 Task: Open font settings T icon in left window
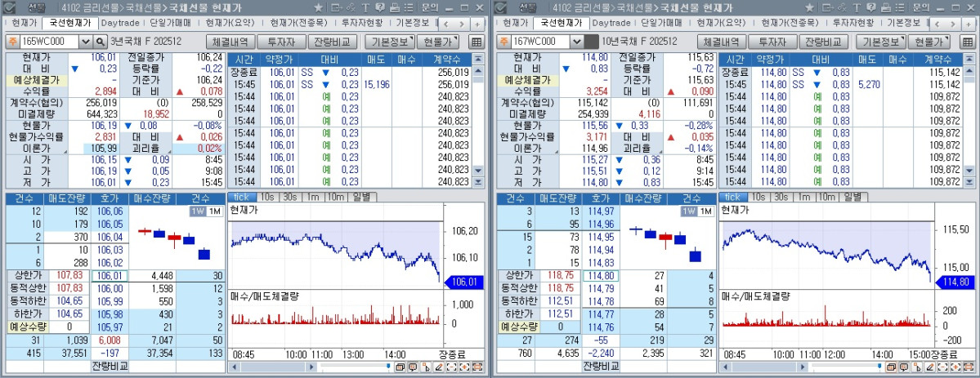[365, 7]
